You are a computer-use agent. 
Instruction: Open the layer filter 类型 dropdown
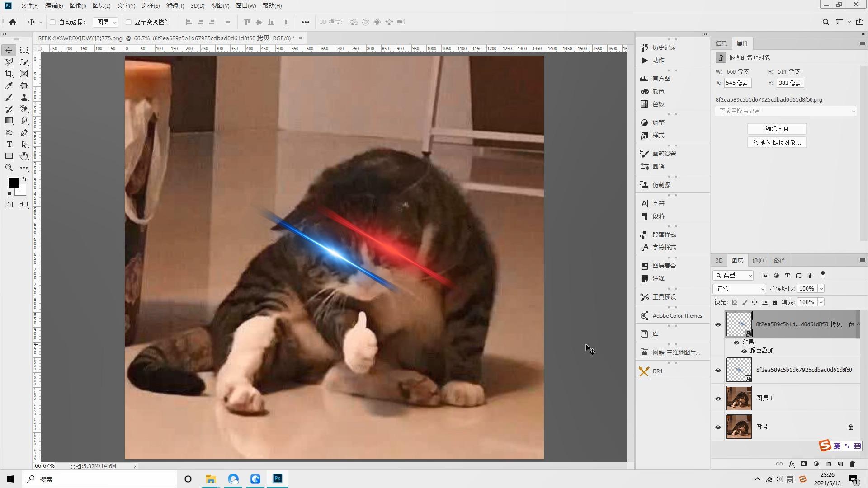pos(733,276)
